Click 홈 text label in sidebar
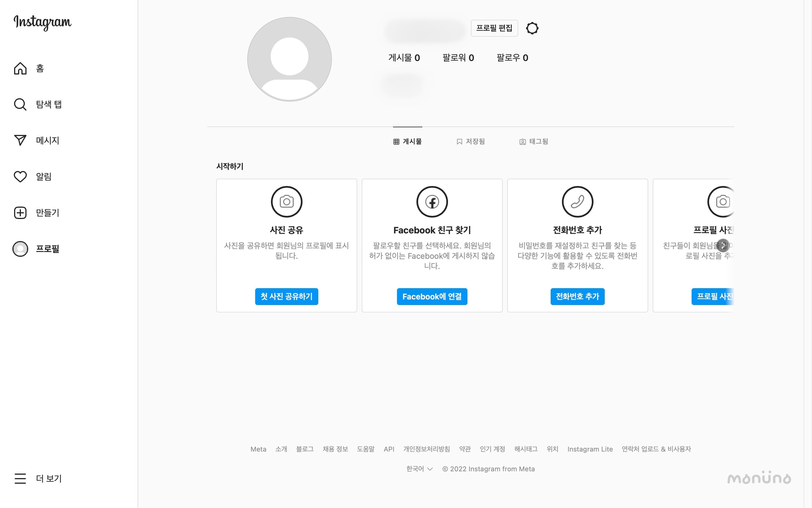This screenshot has width=812, height=508. pyautogui.click(x=40, y=69)
